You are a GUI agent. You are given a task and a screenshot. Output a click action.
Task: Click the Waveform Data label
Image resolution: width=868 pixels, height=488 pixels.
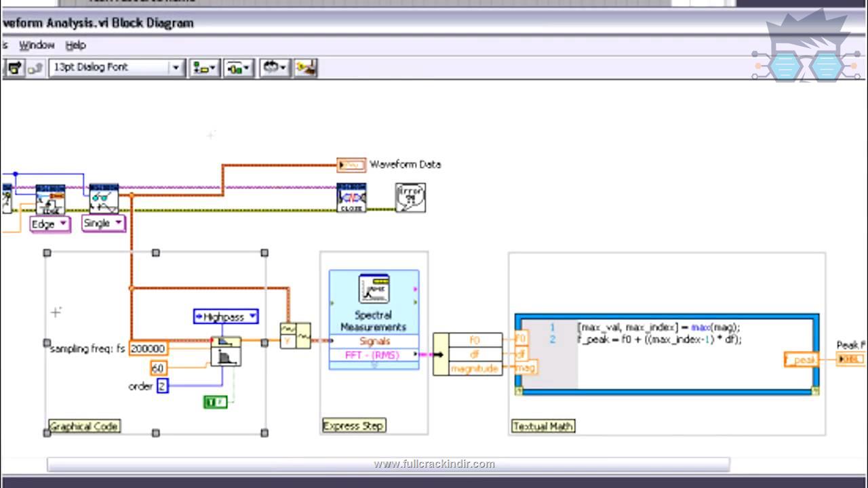coord(405,164)
